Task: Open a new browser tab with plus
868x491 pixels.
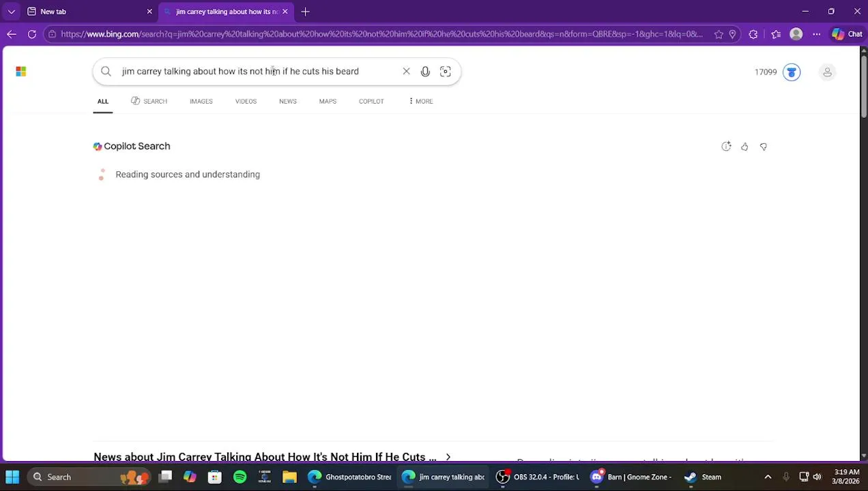Action: pos(306,12)
